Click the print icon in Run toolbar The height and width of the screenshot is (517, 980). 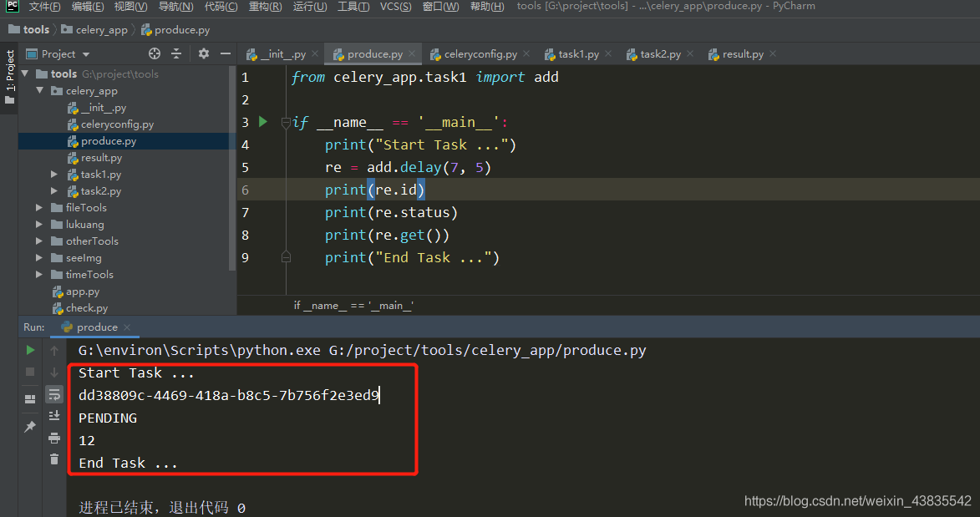[54, 438]
